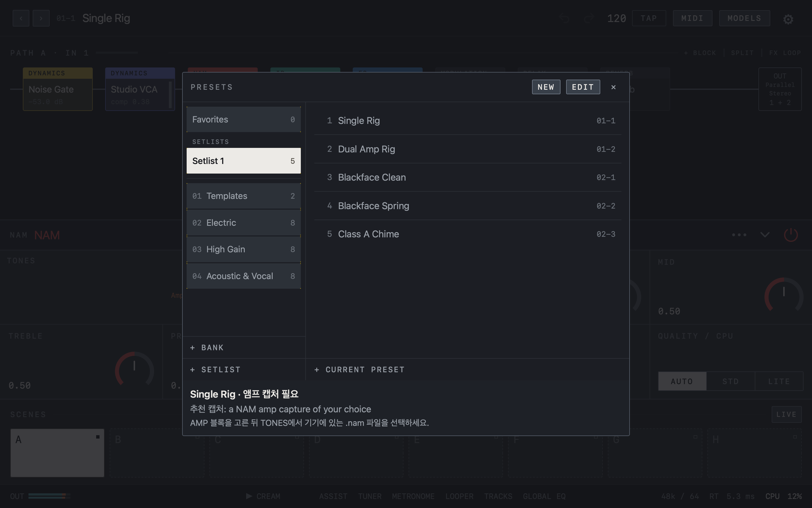Toggle the LIVE scenes button

(x=786, y=414)
